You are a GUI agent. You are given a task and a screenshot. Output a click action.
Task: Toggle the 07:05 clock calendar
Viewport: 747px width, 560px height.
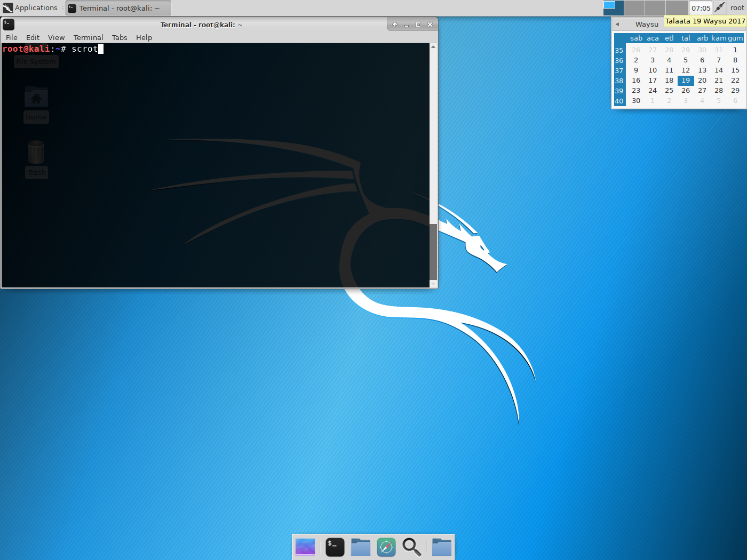(701, 8)
